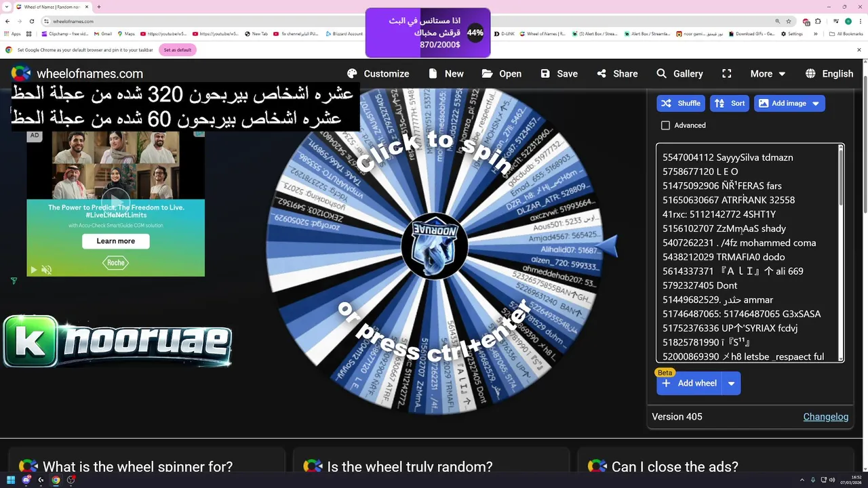This screenshot has height=488, width=868.
Task: Open the wheel Gallery
Action: coord(679,74)
